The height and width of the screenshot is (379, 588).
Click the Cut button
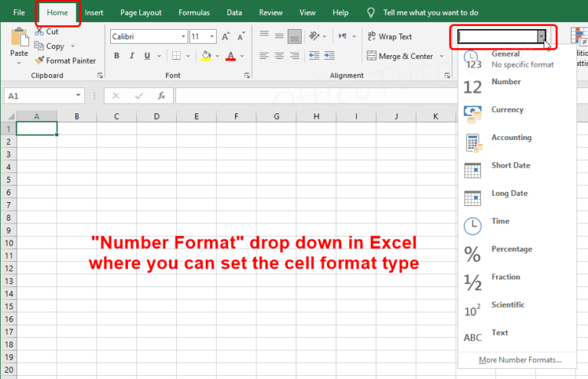click(x=46, y=32)
